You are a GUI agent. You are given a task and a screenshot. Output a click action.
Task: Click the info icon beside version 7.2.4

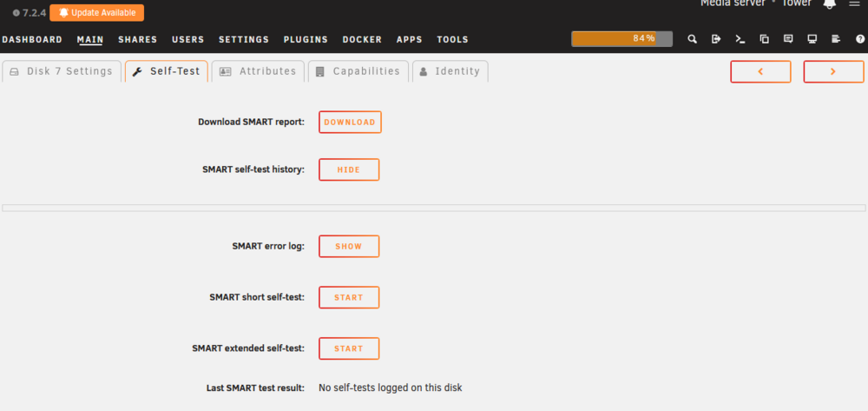pos(16,13)
